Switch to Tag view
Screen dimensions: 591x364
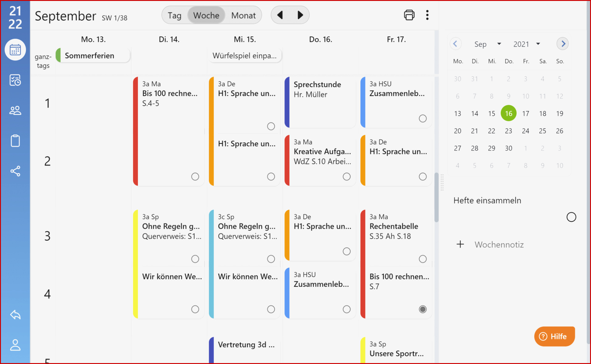[x=175, y=15]
